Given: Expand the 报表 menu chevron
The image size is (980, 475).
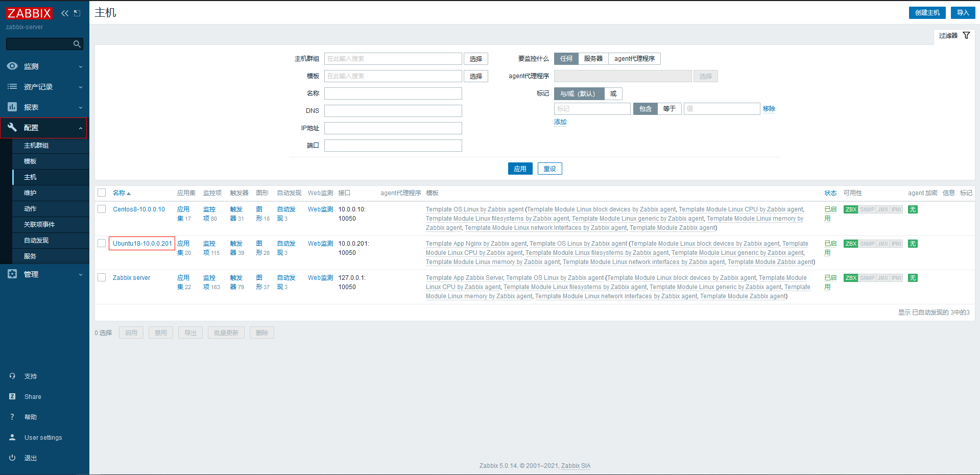Looking at the screenshot, I should point(81,108).
